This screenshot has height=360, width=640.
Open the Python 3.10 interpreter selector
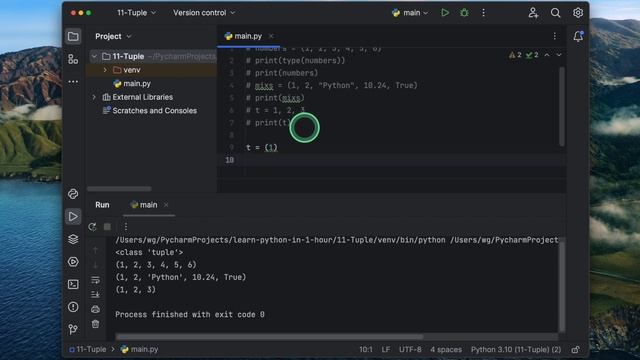click(x=516, y=350)
